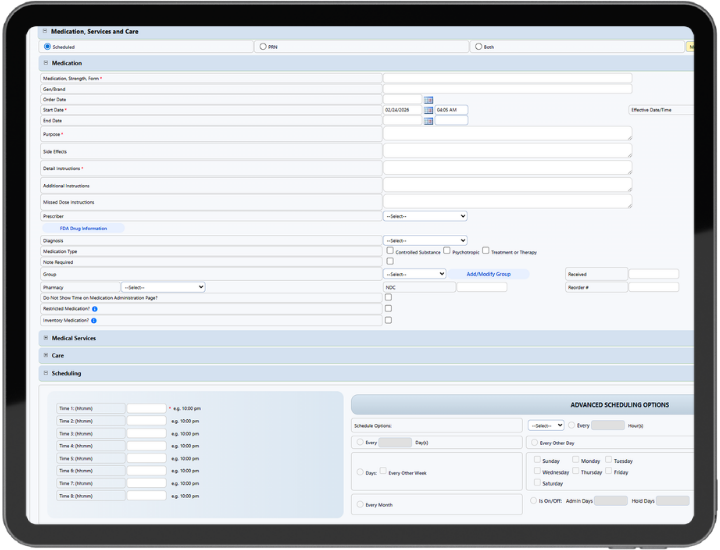Viewport: 720px width, 550px height.
Task: Click the Time 7 input field
Action: [x=146, y=483]
